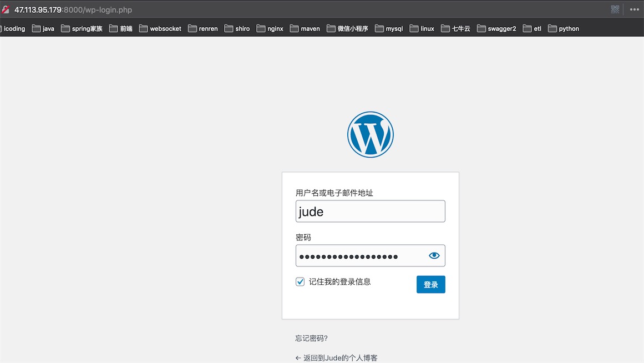Click the 用户名或电子邮件地址 label
The image size is (644, 363).
coord(334,193)
